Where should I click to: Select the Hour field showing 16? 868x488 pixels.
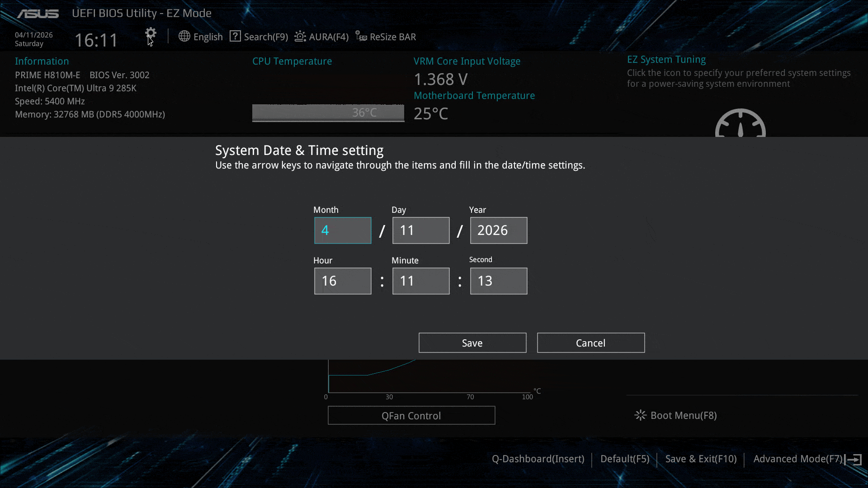[x=343, y=281]
